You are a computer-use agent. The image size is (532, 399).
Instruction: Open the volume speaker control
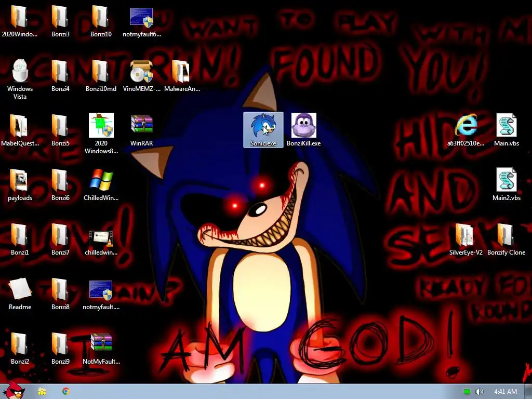point(479,392)
